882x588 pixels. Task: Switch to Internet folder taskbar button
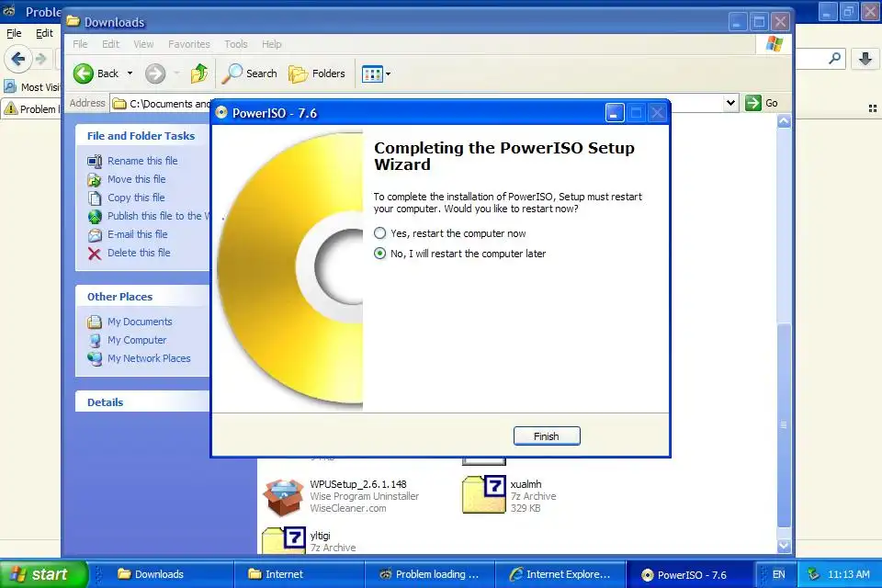click(x=298, y=574)
